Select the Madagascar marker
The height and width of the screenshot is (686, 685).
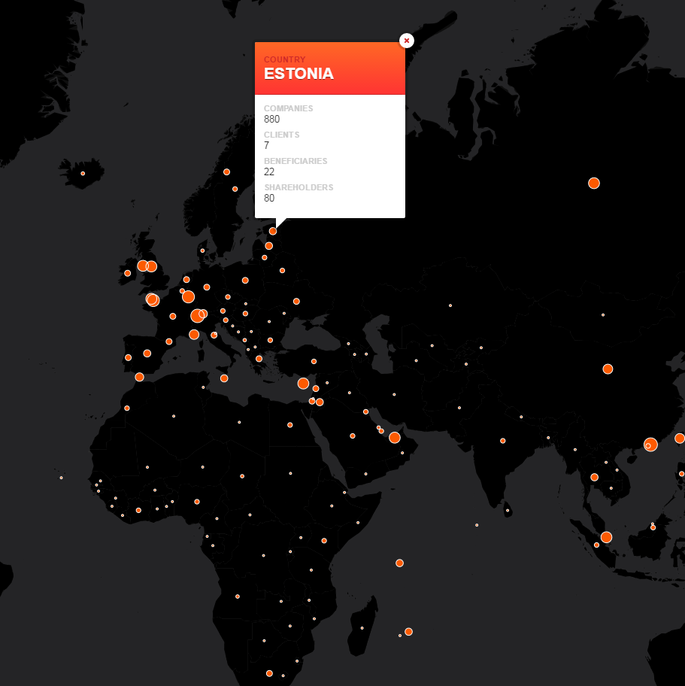pyautogui.click(x=362, y=628)
